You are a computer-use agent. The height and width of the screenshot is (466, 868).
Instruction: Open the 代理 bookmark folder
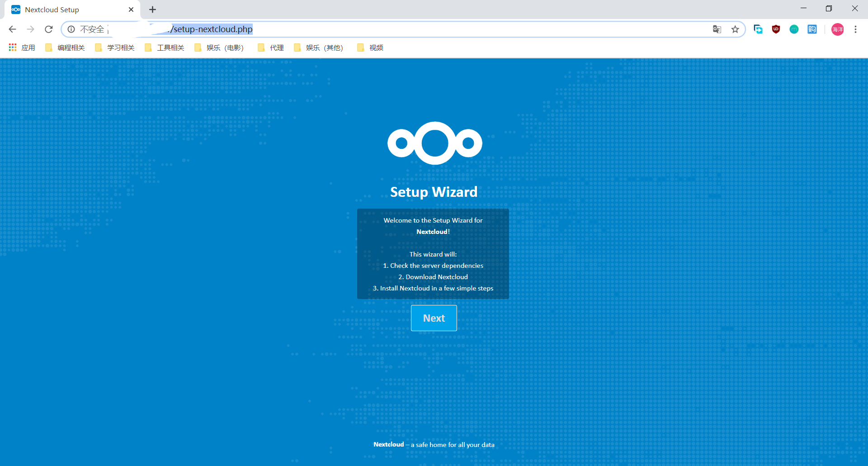pyautogui.click(x=271, y=48)
